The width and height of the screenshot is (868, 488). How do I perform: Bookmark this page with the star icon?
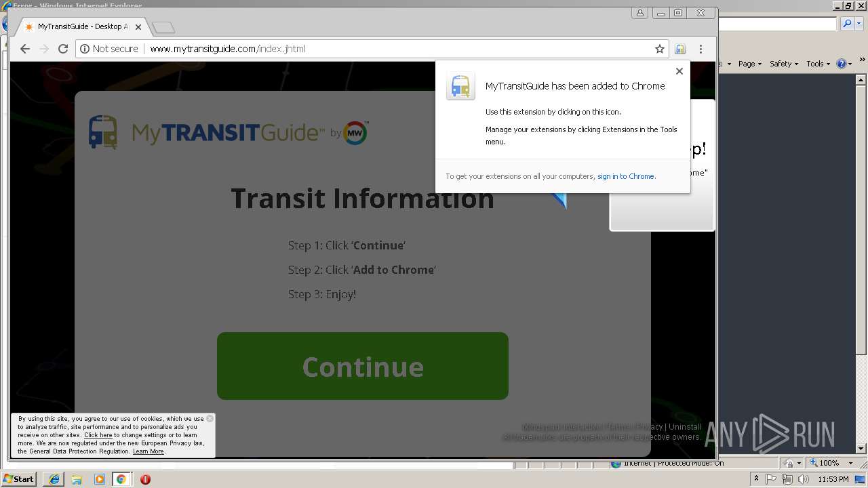click(x=659, y=49)
